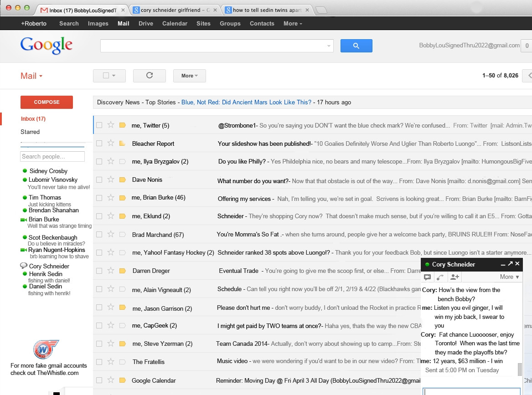
Task: Click the chat bubble icon in Cory Schneider chat
Action: pos(428,277)
